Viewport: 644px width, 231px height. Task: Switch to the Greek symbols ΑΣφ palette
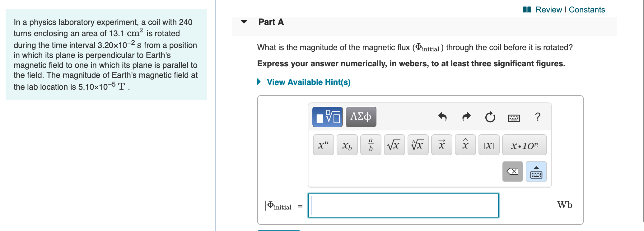(361, 117)
